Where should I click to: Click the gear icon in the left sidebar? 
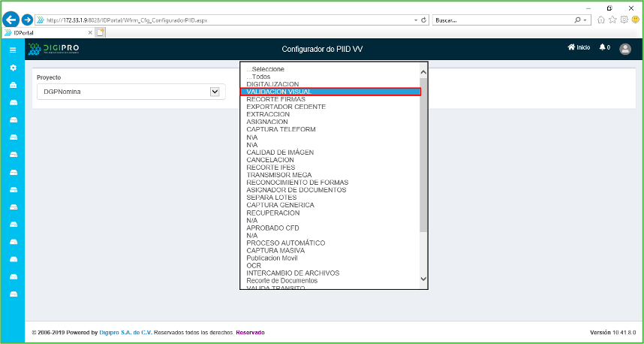coord(12,68)
